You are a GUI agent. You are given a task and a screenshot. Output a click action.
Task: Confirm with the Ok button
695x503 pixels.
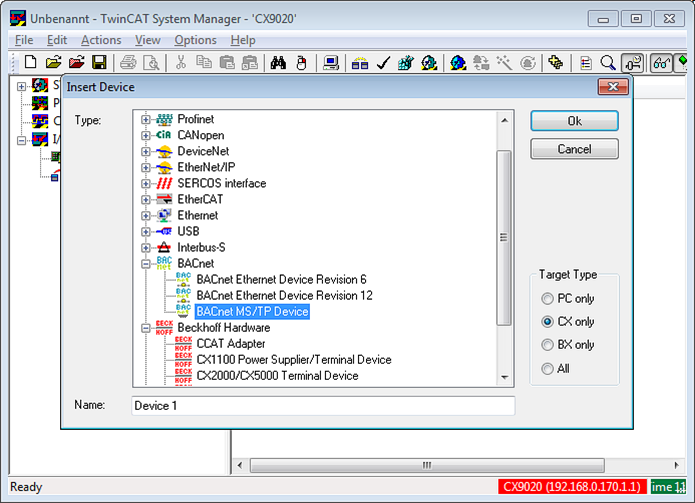pos(574,121)
